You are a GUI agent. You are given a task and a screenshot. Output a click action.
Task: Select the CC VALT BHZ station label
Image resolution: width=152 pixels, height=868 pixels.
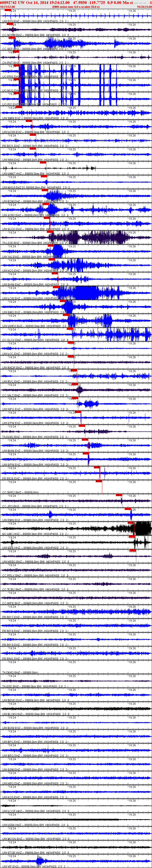(x=35, y=395)
